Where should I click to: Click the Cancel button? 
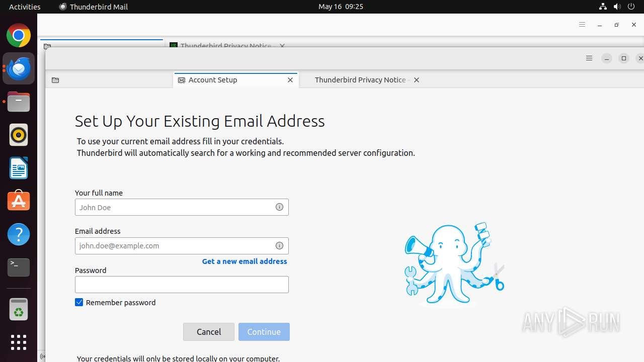click(209, 332)
